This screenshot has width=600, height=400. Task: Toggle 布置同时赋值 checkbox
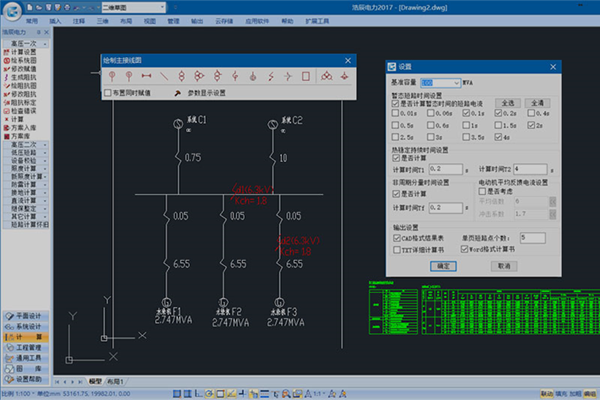pyautogui.click(x=108, y=93)
